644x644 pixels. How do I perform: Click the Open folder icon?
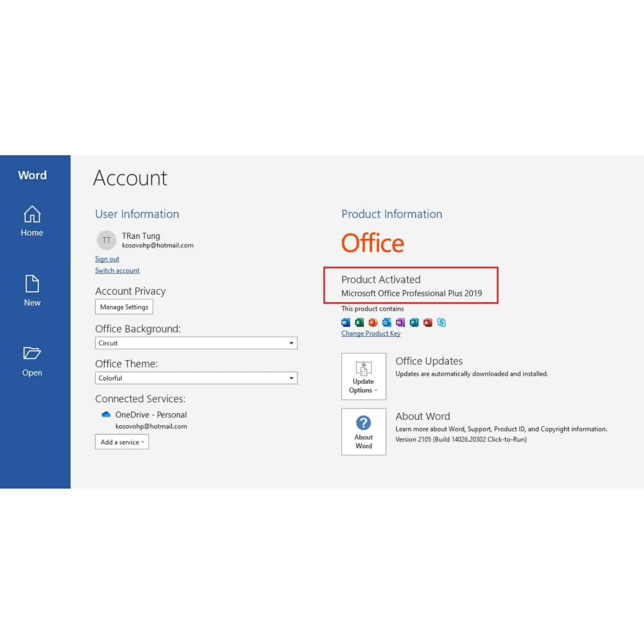[32, 353]
